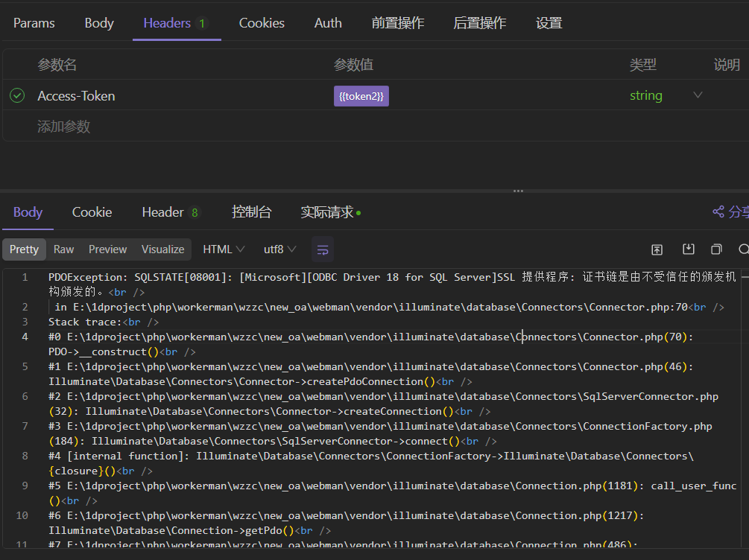Click the SqlServerConnector.php line #2 text
The image size is (749, 560).
pos(383,404)
